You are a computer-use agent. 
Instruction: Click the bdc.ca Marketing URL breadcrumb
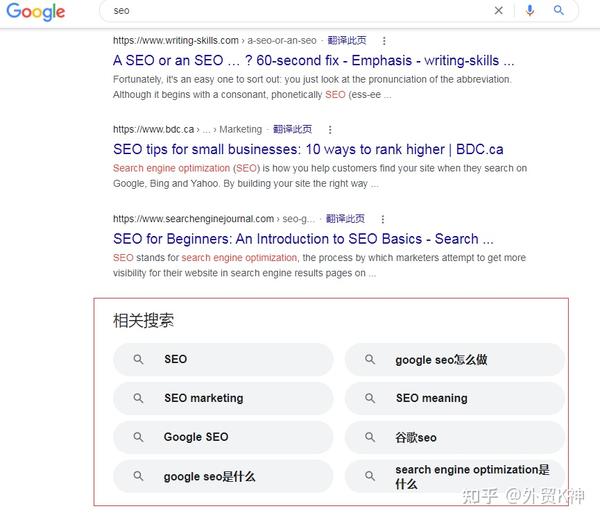(x=188, y=130)
